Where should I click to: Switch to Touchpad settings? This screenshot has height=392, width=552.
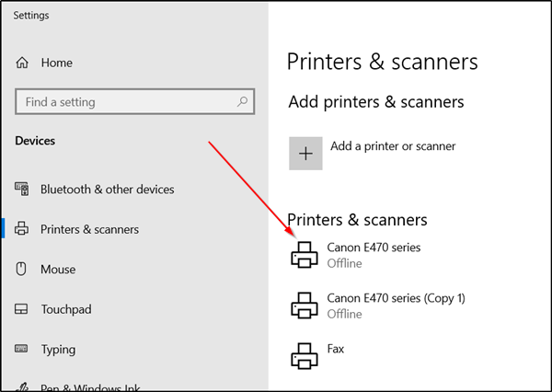[66, 309]
